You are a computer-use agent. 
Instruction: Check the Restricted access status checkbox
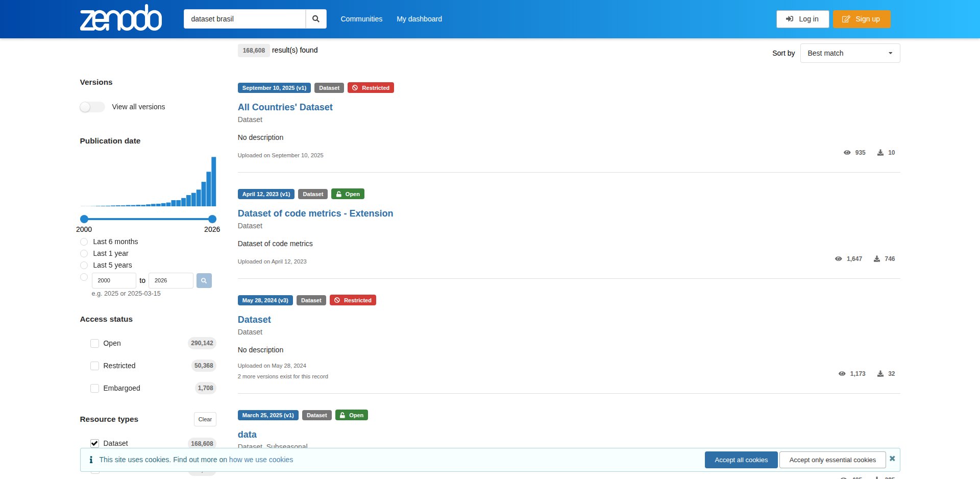[x=94, y=366]
